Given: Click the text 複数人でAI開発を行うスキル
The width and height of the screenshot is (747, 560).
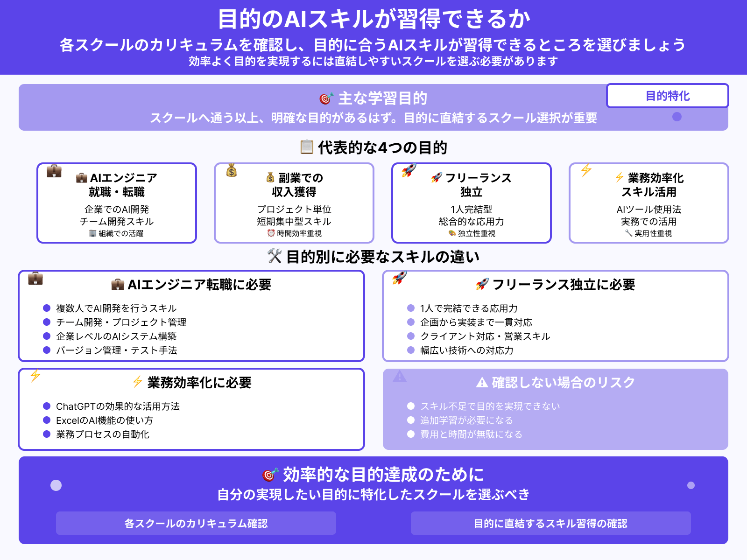Looking at the screenshot, I should 116,308.
